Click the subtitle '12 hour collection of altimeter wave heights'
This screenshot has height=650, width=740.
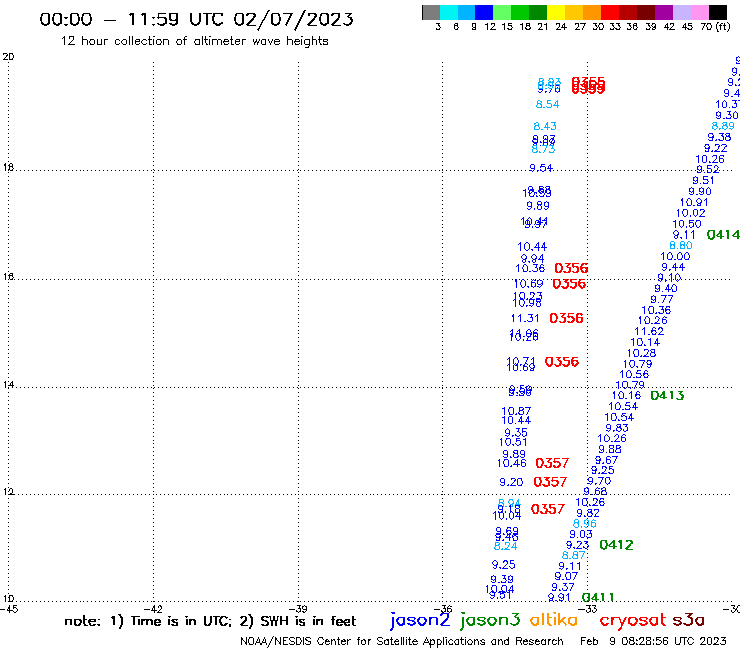(x=194, y=41)
